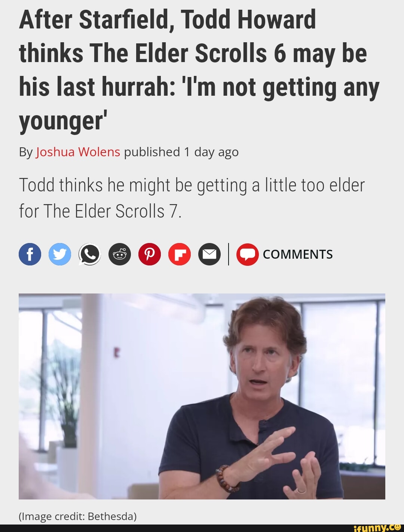Click the vertical divider before COMMENTS
The width and height of the screenshot is (404, 532).
click(229, 254)
